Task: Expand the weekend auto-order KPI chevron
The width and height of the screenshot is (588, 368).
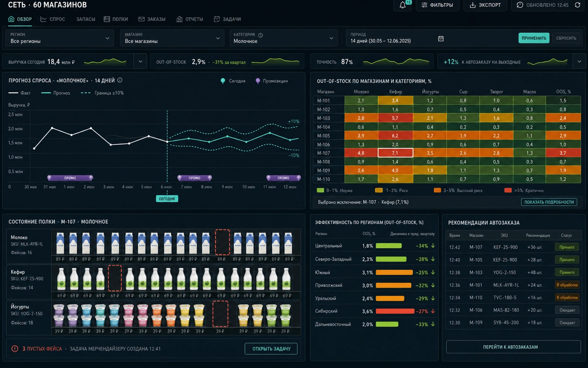Action: pos(579,62)
